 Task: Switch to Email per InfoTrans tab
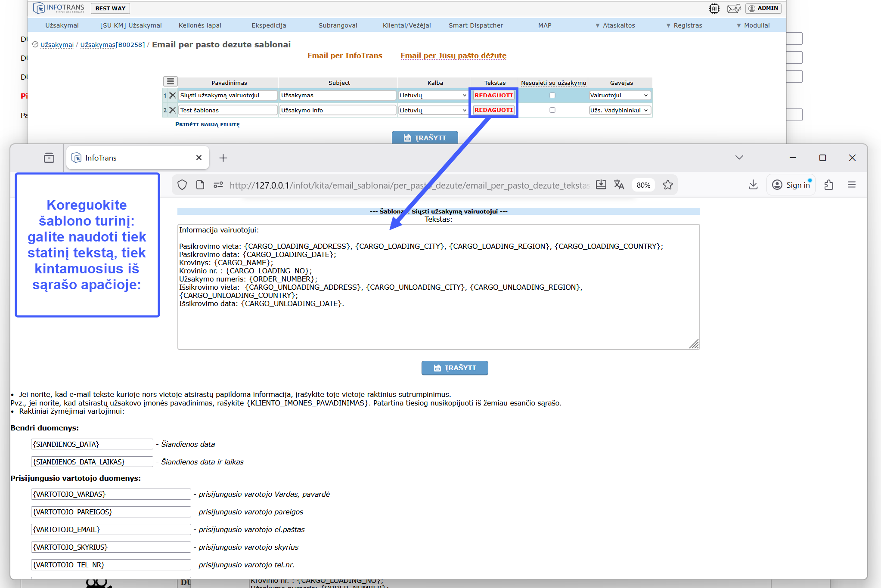click(x=344, y=56)
